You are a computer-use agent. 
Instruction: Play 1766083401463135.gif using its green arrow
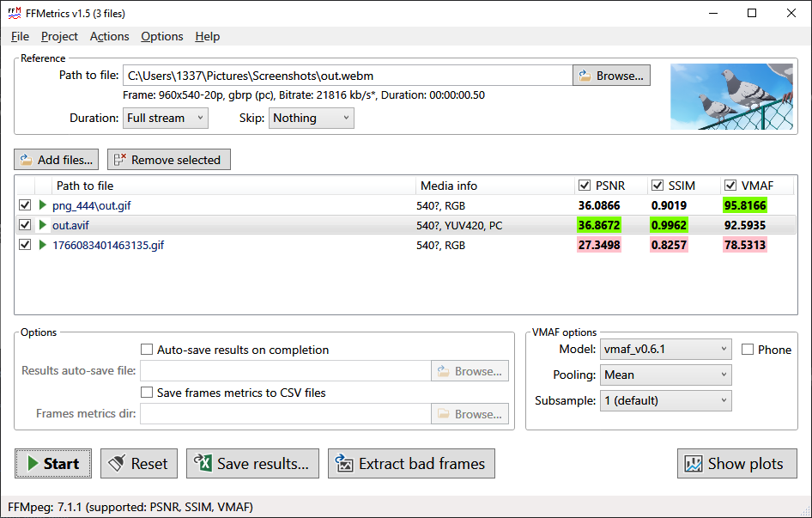(42, 245)
